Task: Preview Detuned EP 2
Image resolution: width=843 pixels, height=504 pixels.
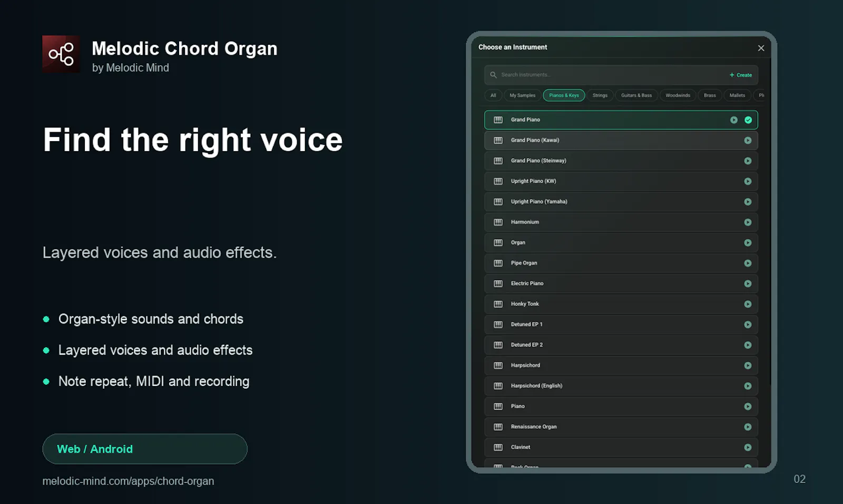Action: 748,345
